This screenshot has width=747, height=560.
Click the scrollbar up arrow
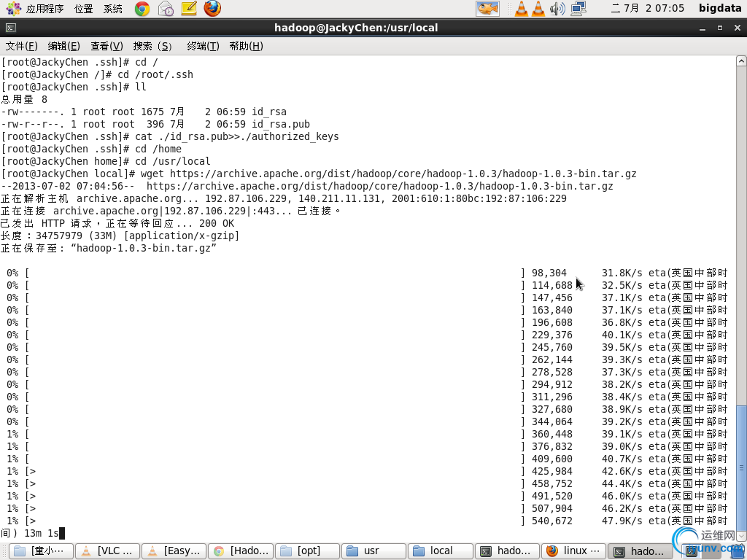pyautogui.click(x=741, y=61)
